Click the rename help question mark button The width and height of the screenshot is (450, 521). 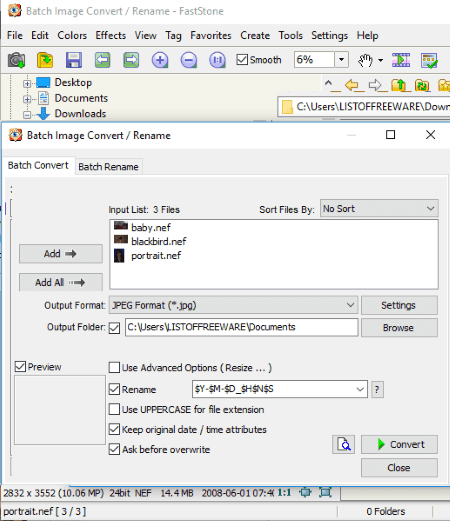tap(377, 389)
